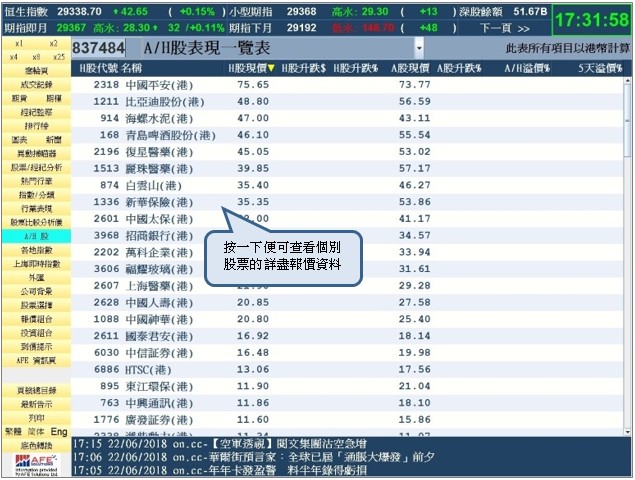Sort by the H股升跌% column header
This screenshot has width=635, height=480.
(x=356, y=68)
